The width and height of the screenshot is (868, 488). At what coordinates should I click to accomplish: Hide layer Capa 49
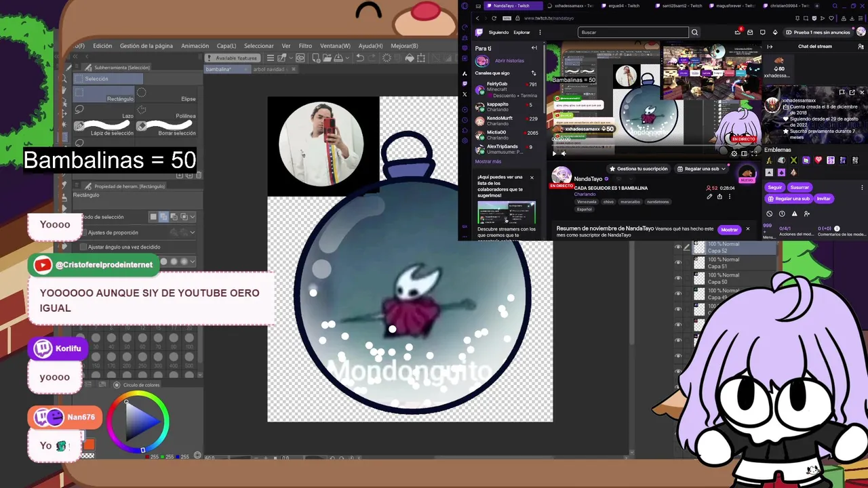(x=678, y=294)
